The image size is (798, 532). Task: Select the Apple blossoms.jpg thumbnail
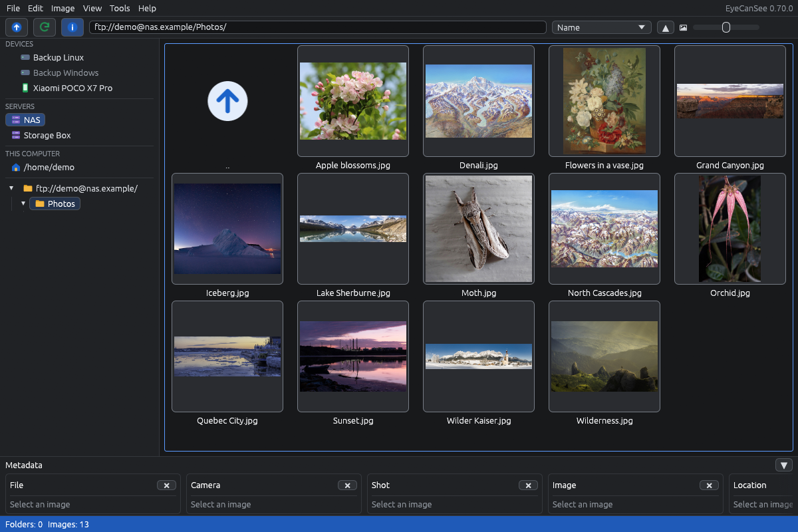click(x=353, y=101)
